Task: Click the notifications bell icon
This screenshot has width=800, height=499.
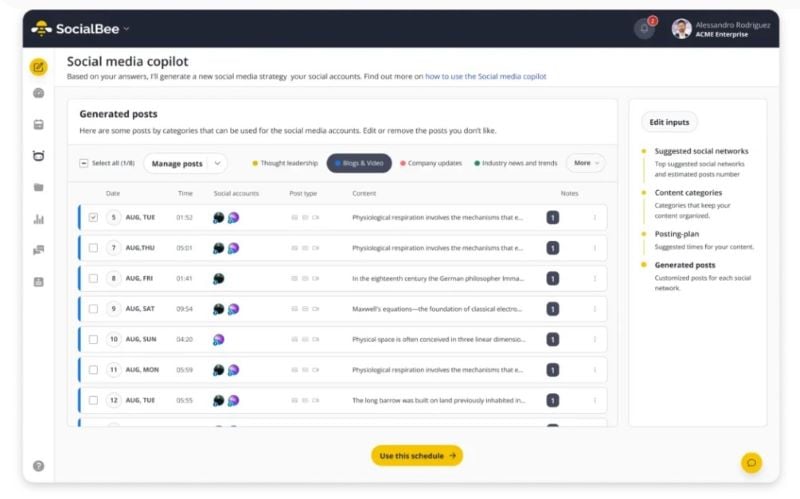Action: coord(645,28)
